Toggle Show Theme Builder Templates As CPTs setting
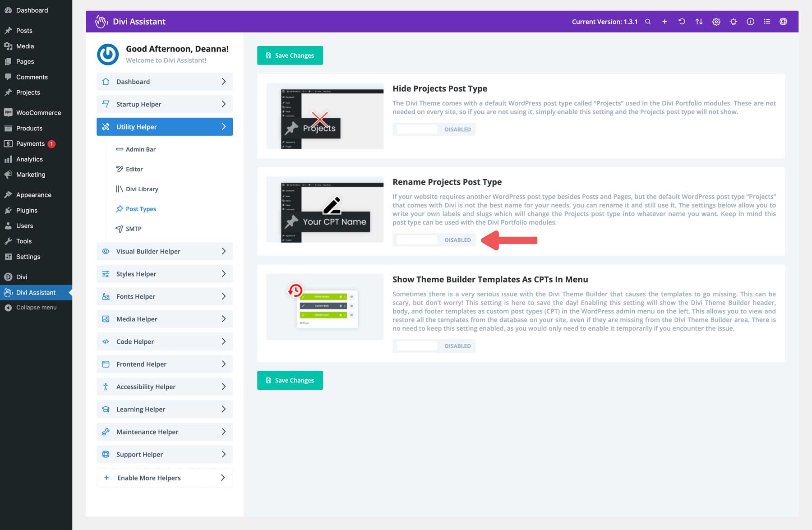The image size is (812, 530). [x=416, y=346]
